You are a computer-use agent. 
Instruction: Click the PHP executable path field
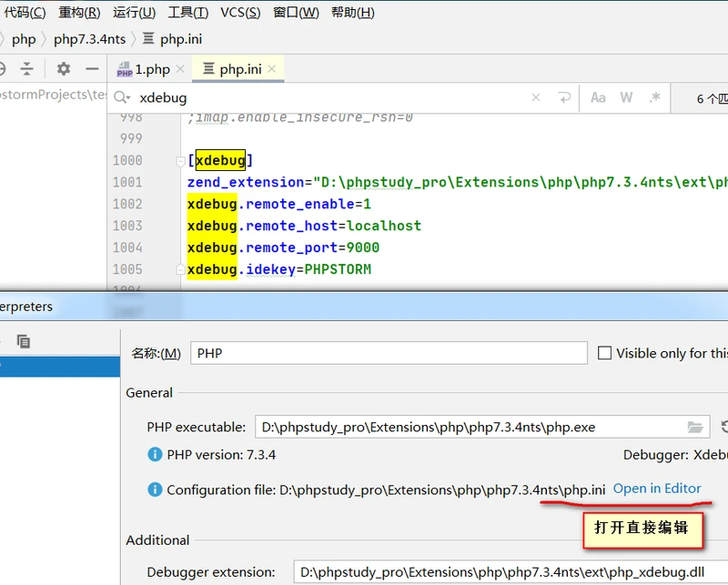(x=482, y=427)
